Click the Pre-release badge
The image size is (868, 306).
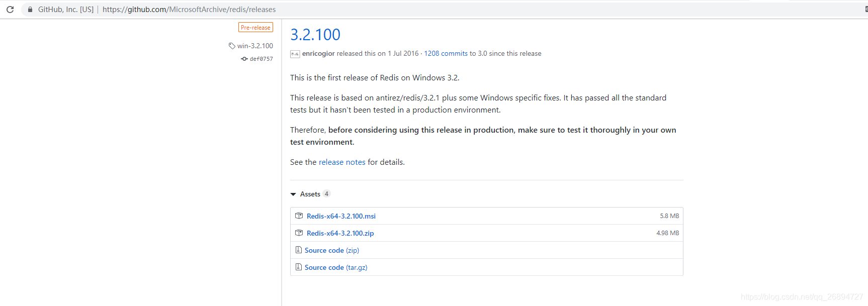point(255,28)
